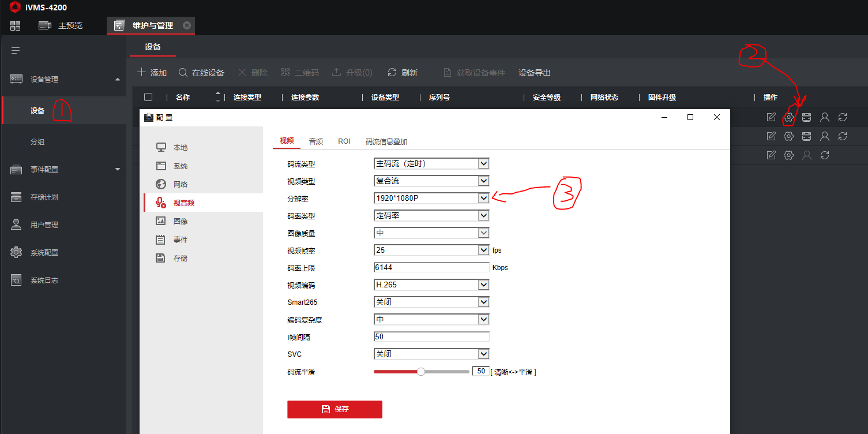
Task: Edit the third device row
Action: (x=771, y=155)
